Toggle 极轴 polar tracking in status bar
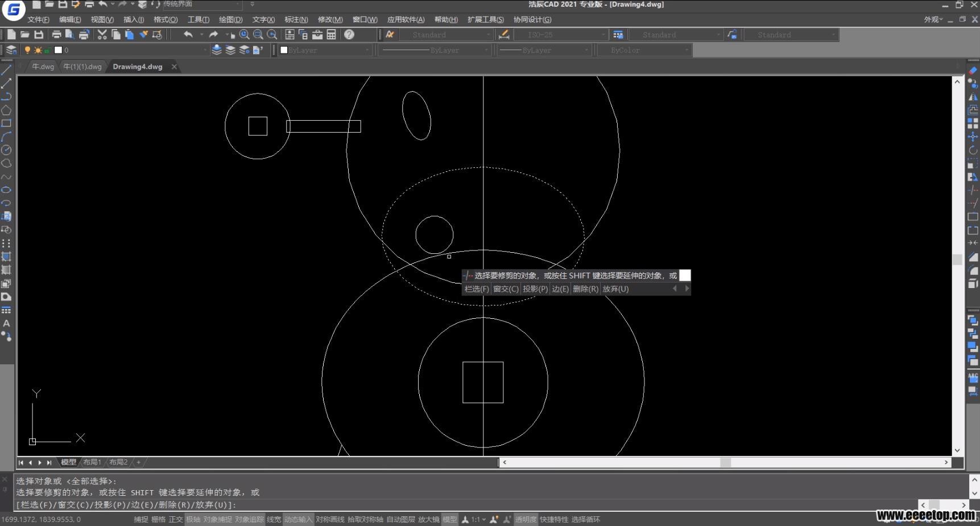This screenshot has height=526, width=980. coord(193,519)
